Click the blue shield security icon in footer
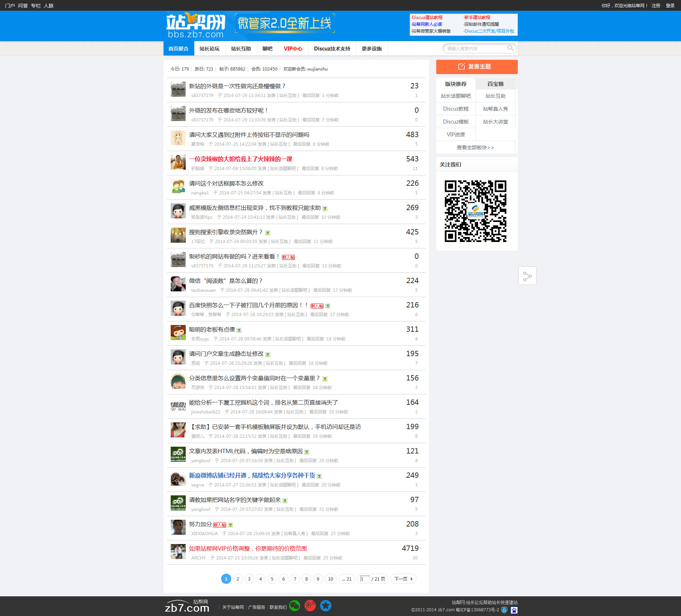The image size is (681, 616). (x=504, y=610)
